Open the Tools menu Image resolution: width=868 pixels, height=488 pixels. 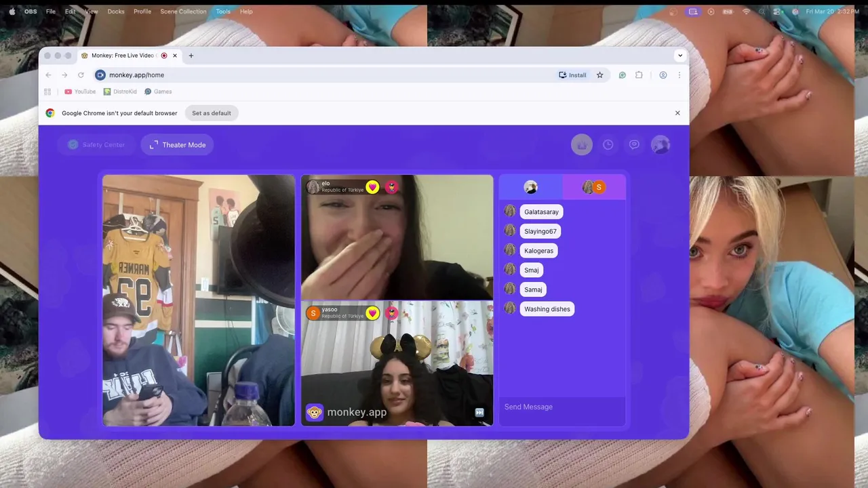(223, 12)
